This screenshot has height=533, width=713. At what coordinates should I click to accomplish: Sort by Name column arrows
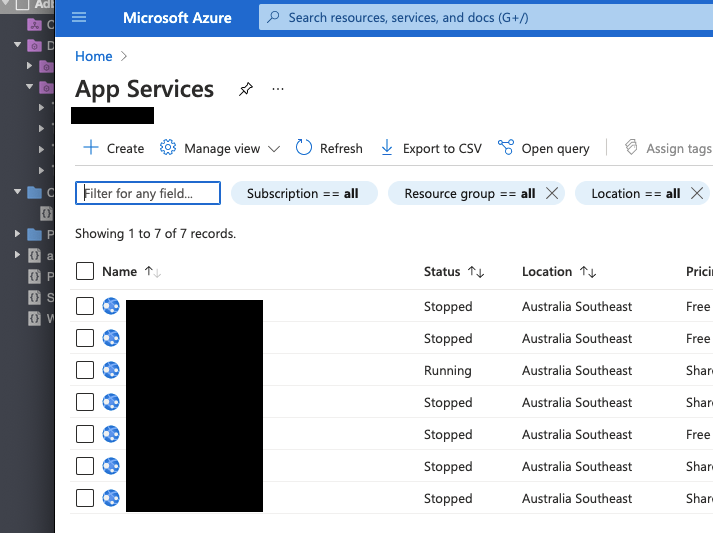[x=153, y=272]
